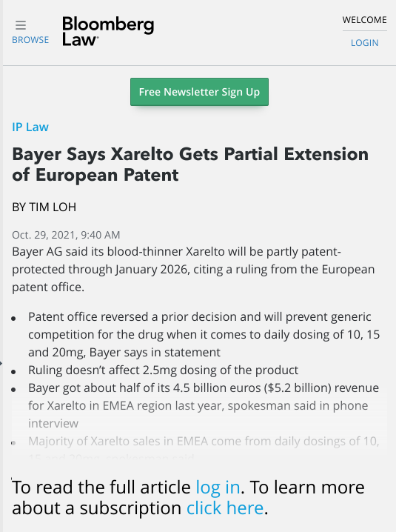
Task: Click the bullet about 4.5 billion euros revenue
Action: pyautogui.click(x=204, y=405)
